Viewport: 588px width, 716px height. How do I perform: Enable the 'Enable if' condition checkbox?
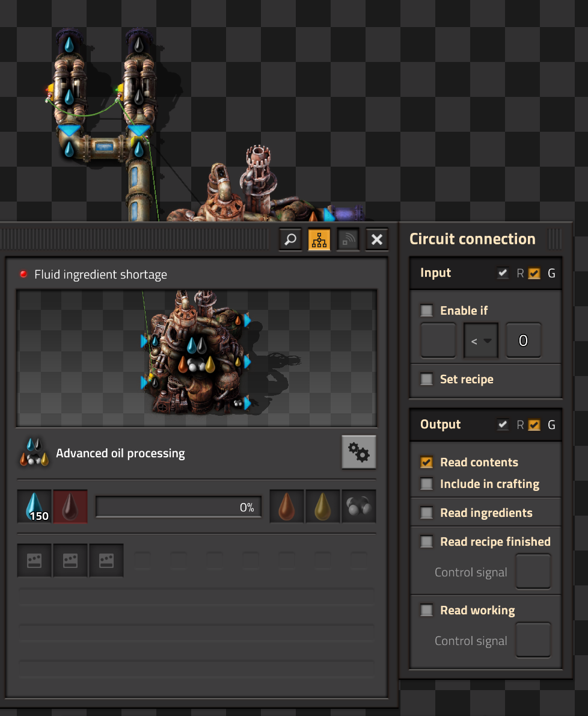click(426, 310)
